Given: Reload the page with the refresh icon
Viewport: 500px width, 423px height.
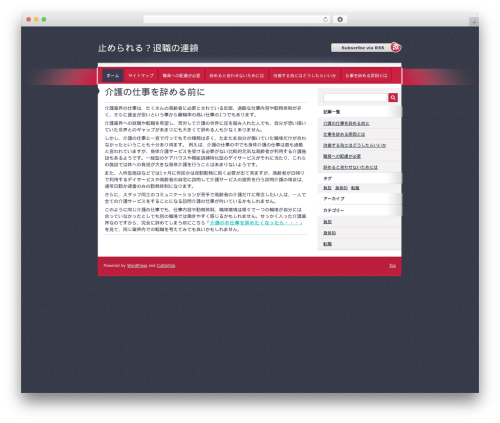Looking at the screenshot, I should pos(325,19).
